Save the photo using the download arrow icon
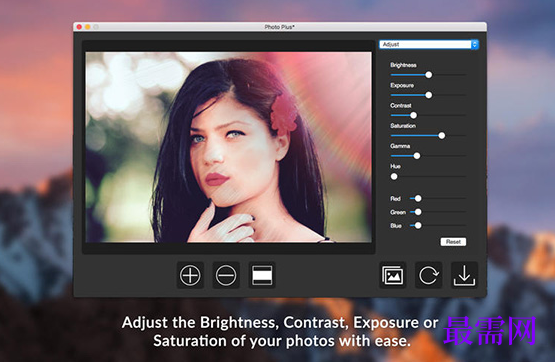The width and height of the screenshot is (555, 362). (x=464, y=275)
